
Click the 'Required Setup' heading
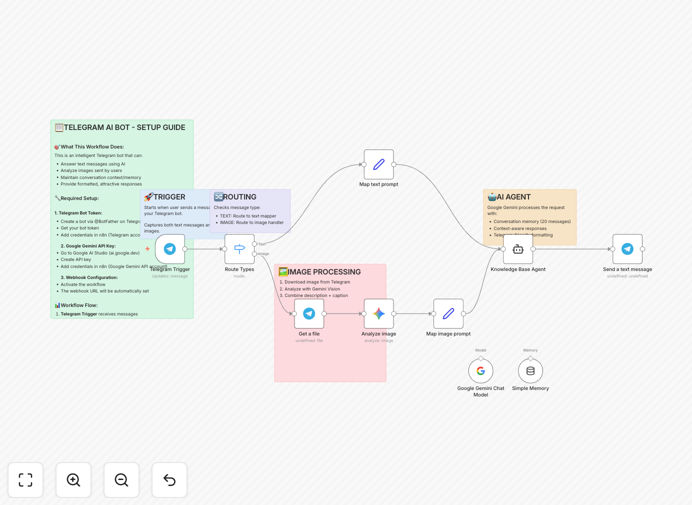tap(76, 198)
